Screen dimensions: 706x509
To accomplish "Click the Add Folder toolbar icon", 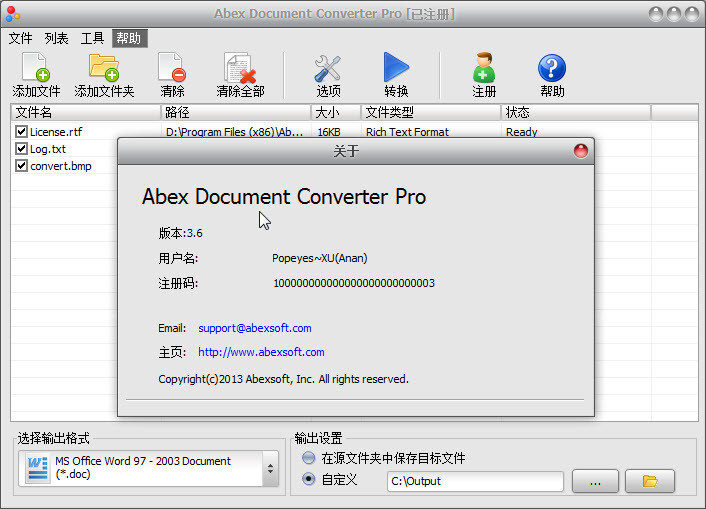I will pos(104,67).
